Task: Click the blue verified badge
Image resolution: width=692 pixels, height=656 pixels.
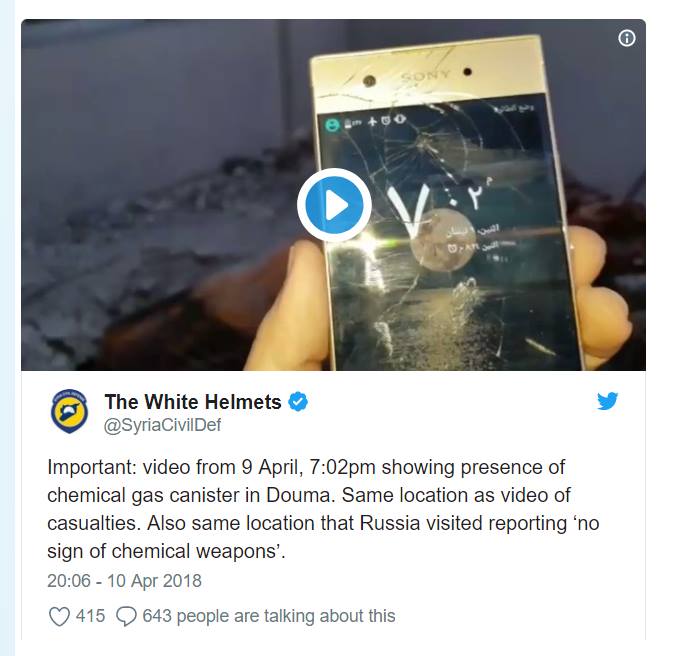Action: point(298,402)
